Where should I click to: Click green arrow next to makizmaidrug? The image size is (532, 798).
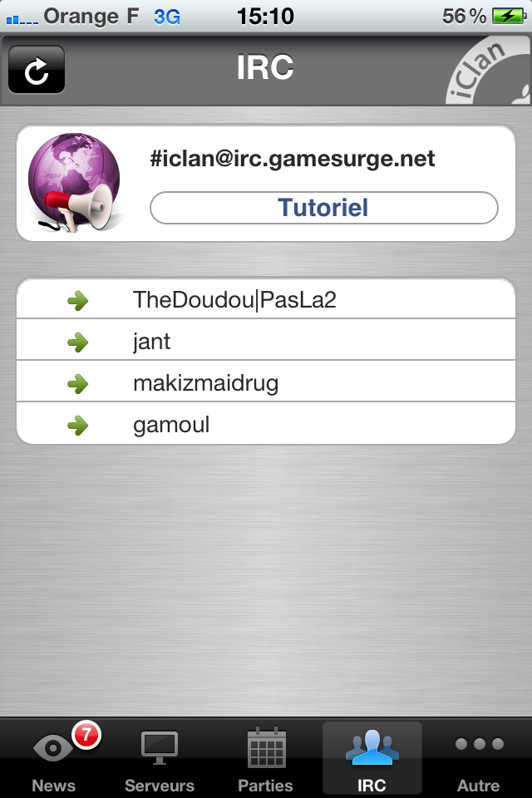coord(78,384)
